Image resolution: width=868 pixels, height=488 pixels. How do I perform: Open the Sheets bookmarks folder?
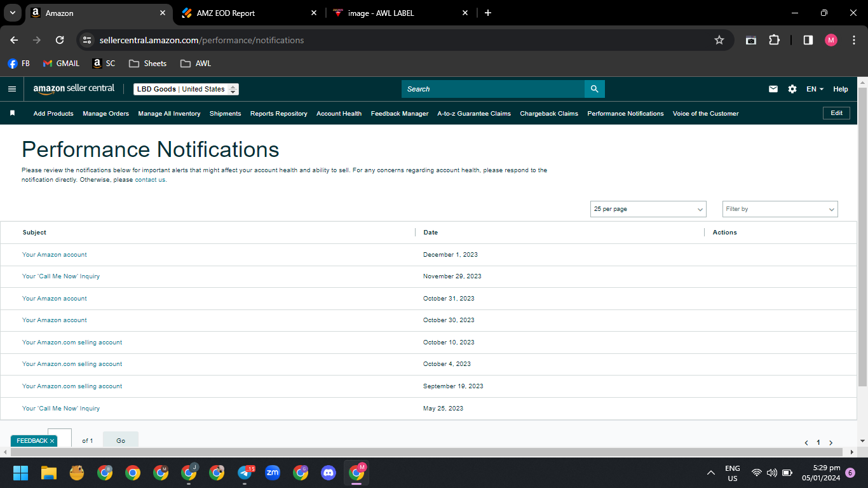coord(147,64)
